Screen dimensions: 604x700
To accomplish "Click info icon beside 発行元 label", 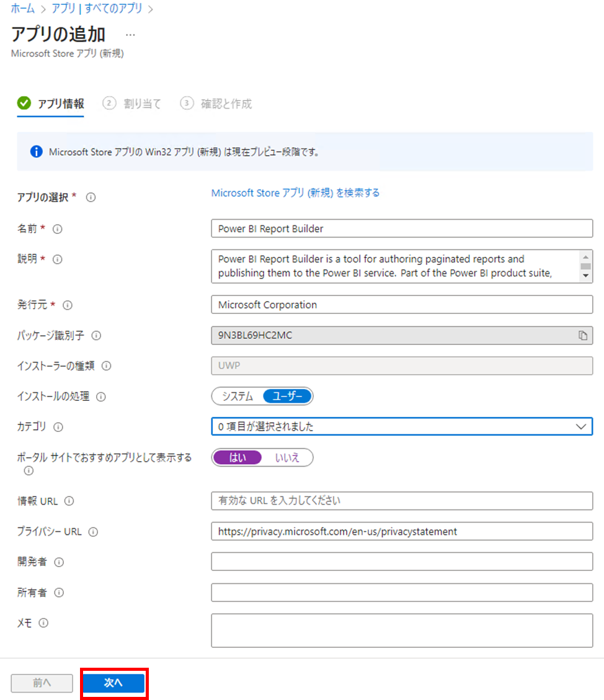I will pyautogui.click(x=68, y=305).
